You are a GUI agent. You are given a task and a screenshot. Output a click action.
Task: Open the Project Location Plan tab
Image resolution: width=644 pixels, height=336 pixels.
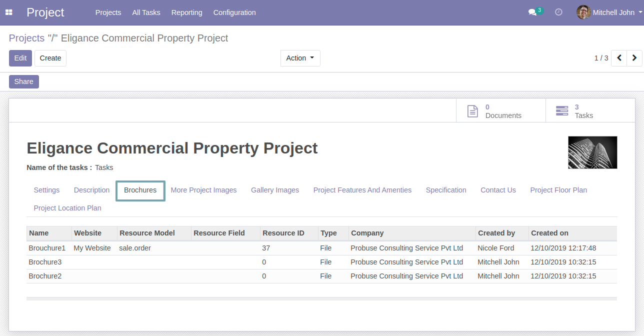click(x=67, y=208)
